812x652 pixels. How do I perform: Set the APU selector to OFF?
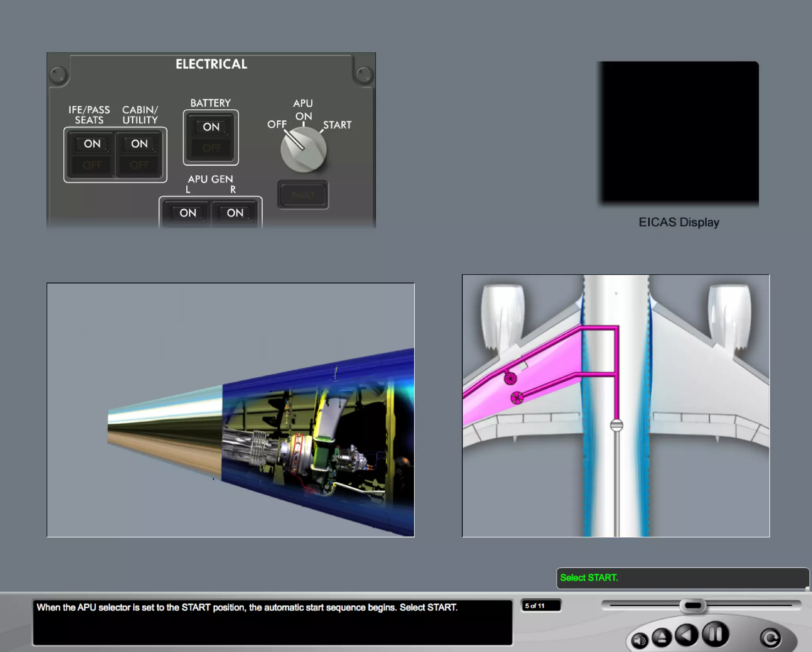pyautogui.click(x=276, y=124)
